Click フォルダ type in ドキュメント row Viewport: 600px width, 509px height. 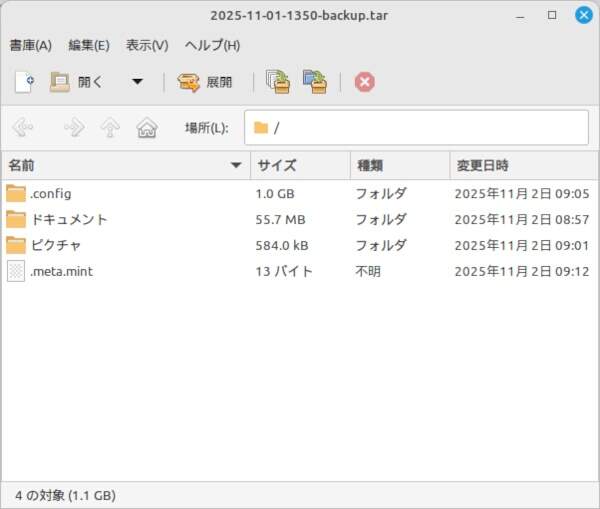(x=381, y=220)
